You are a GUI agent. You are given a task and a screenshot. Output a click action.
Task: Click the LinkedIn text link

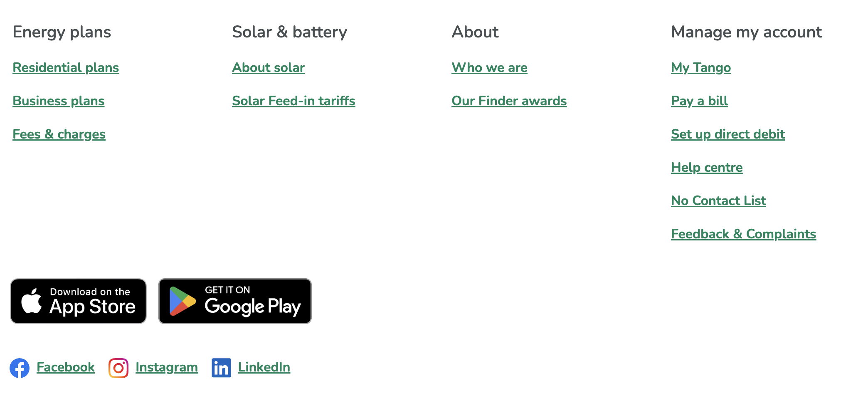click(x=264, y=367)
